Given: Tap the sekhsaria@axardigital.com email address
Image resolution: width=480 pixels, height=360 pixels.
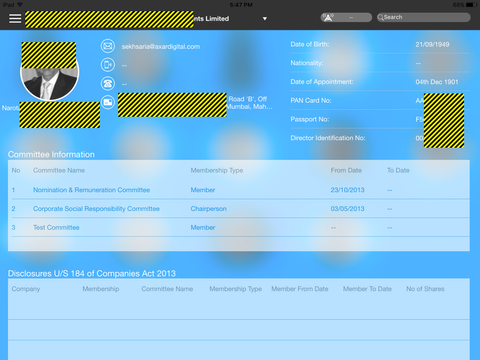Looking at the screenshot, I should pyautogui.click(x=161, y=47).
